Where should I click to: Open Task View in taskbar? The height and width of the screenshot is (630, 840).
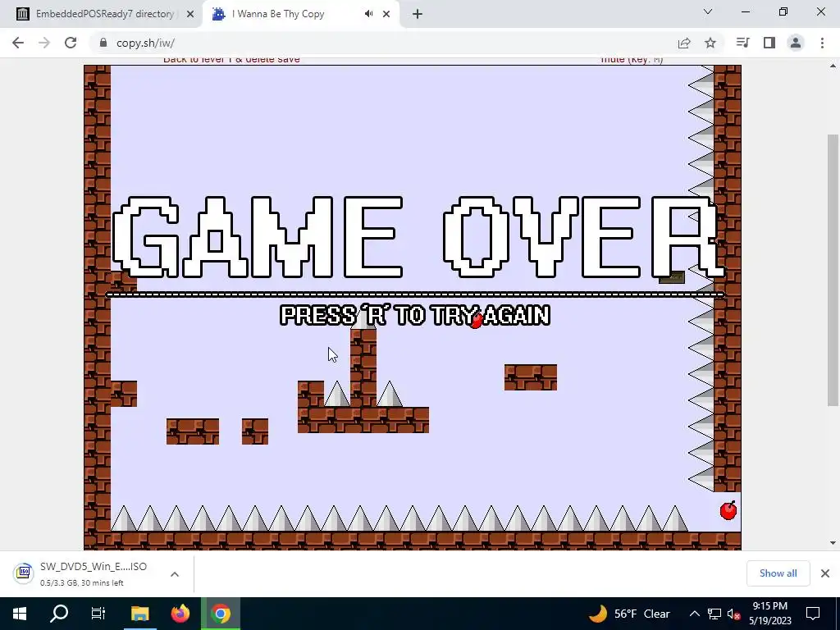98,614
